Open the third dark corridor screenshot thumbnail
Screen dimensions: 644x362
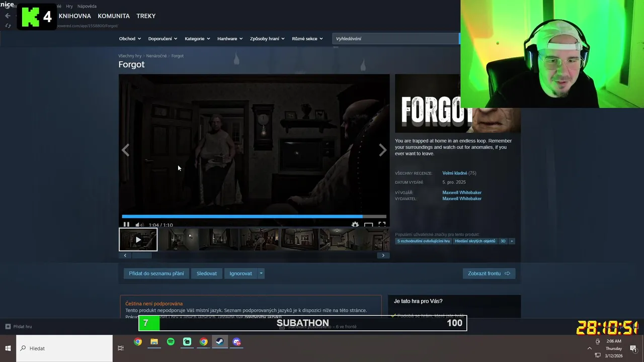219,239
